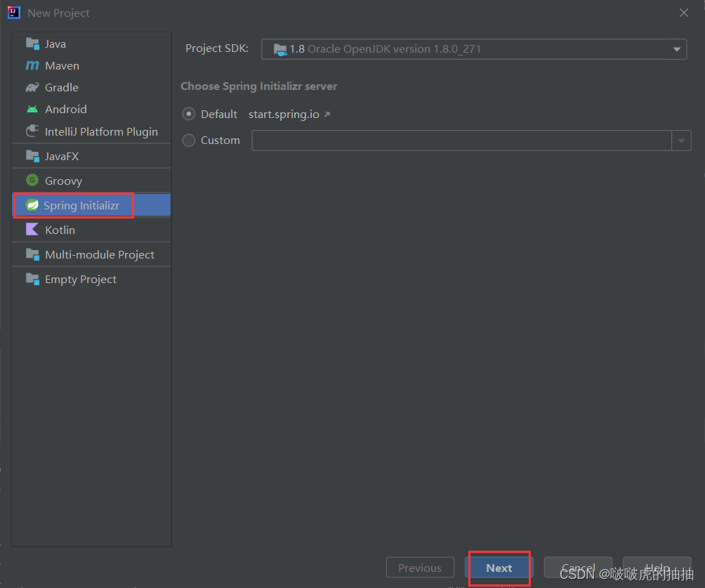Click the Android robot icon

click(x=32, y=110)
